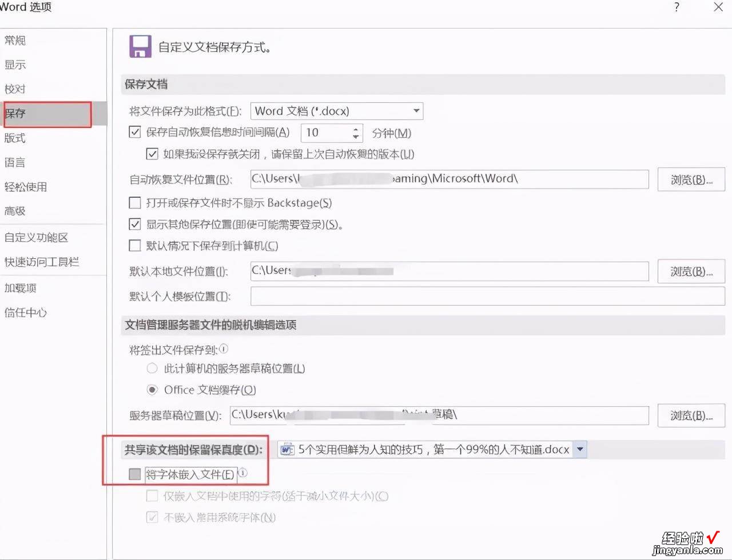The height and width of the screenshot is (560, 732).
Task: Click the 默认个人模板位置 field
Action: point(488,296)
